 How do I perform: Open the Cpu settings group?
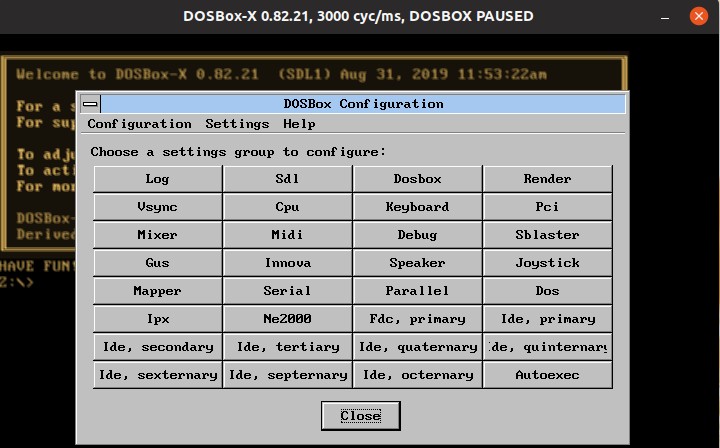[x=287, y=207]
